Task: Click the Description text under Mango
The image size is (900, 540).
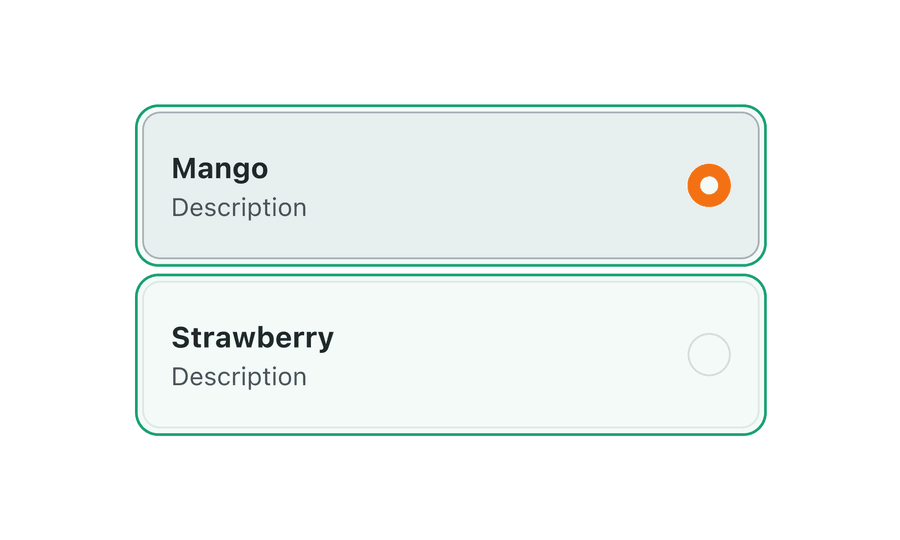Action: [x=239, y=208]
